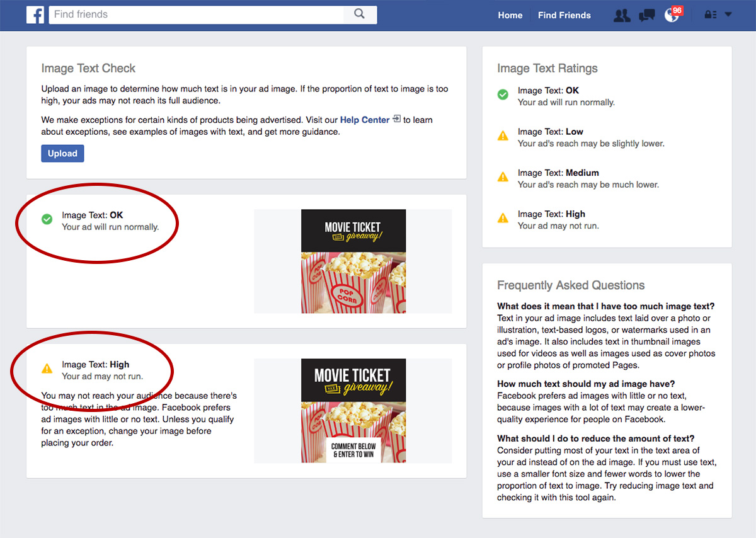756x538 pixels.
Task: Open the messages chat icon
Action: pos(646,15)
